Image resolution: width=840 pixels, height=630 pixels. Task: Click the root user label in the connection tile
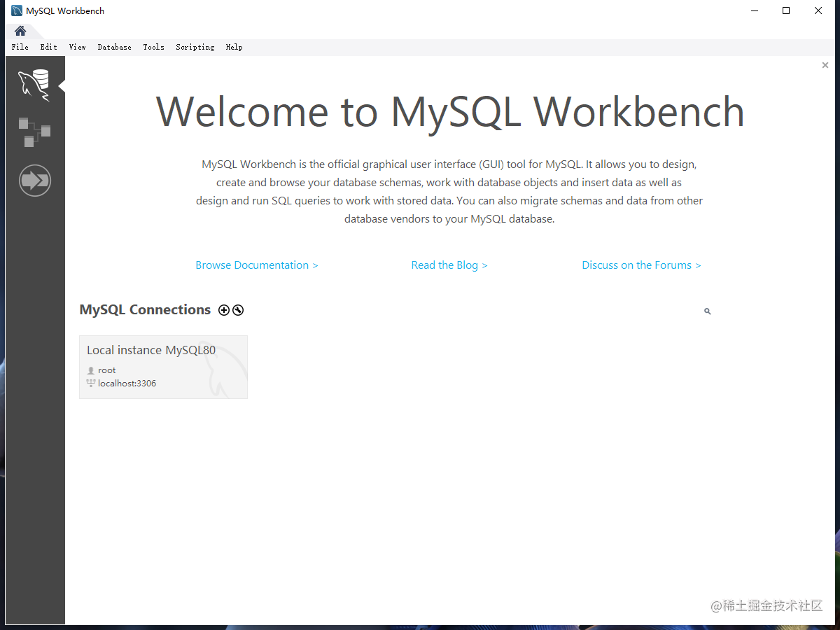(107, 370)
